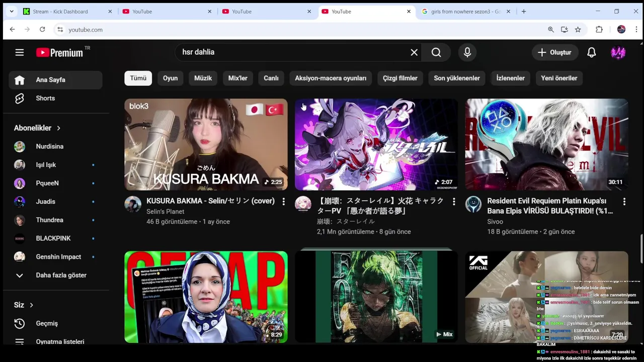
Task: Go back with browser back arrow
Action: pyautogui.click(x=12, y=30)
